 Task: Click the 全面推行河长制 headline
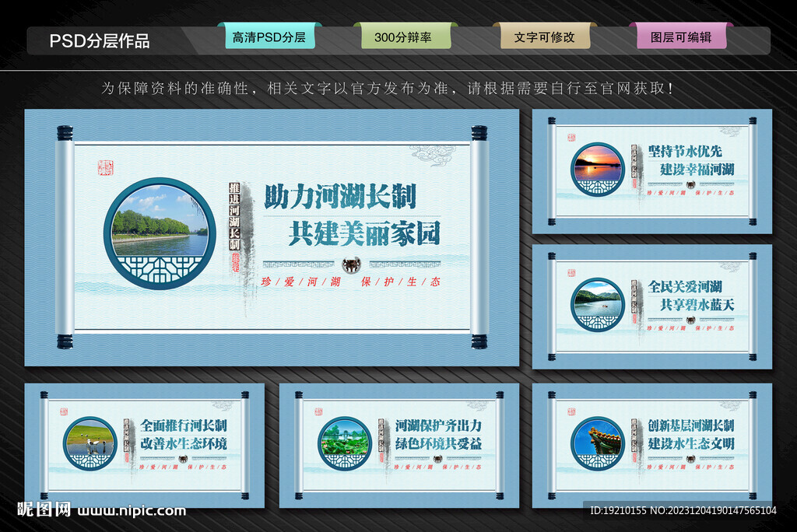tap(184, 425)
